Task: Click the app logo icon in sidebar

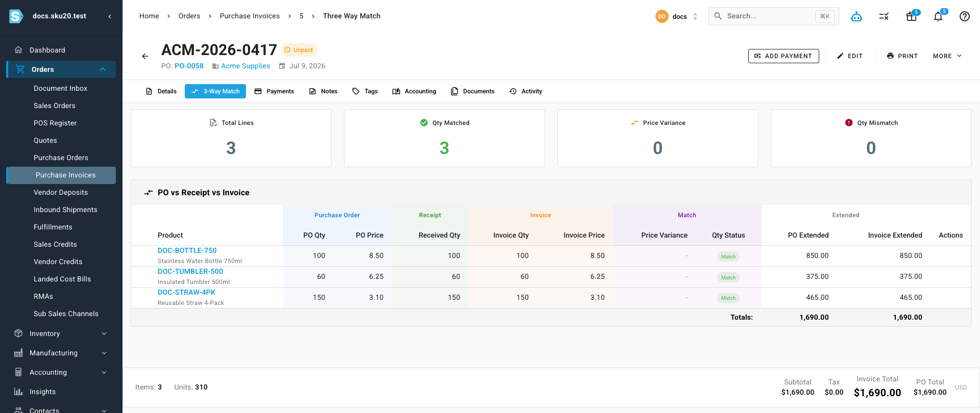Action: tap(16, 16)
